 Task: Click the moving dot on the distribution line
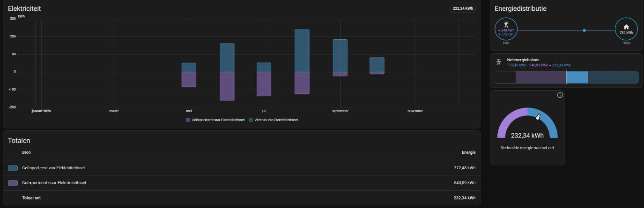click(584, 30)
